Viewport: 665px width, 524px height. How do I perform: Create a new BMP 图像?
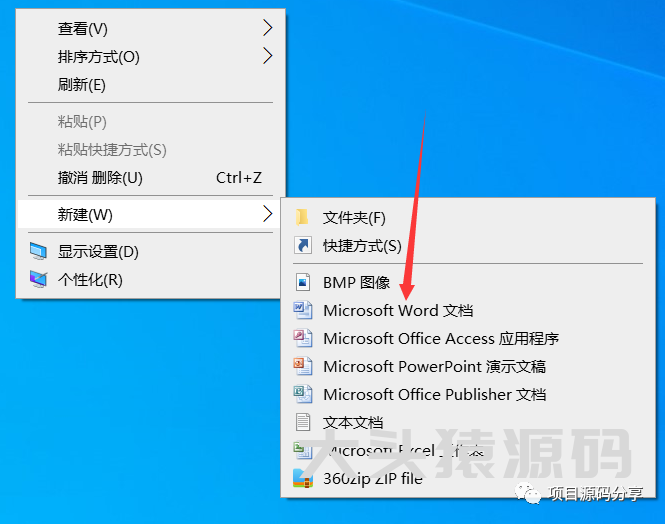click(x=468, y=282)
